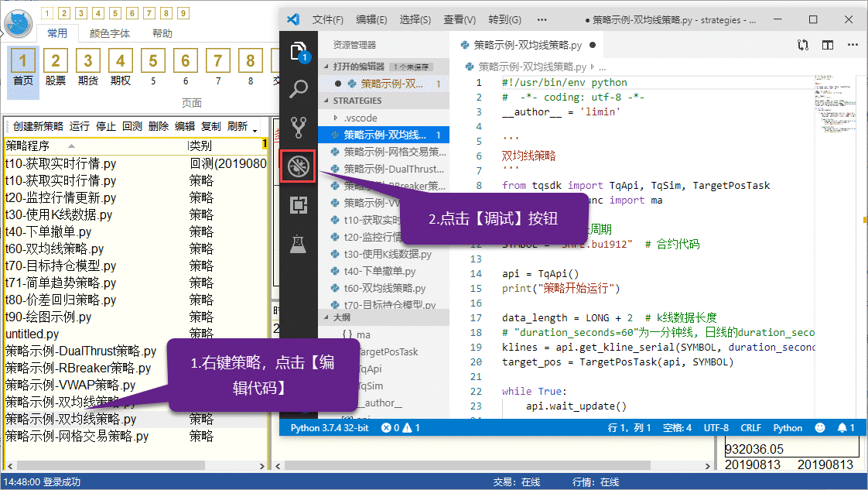
Task: Click UTF-8 encoding in status bar
Action: (x=716, y=427)
